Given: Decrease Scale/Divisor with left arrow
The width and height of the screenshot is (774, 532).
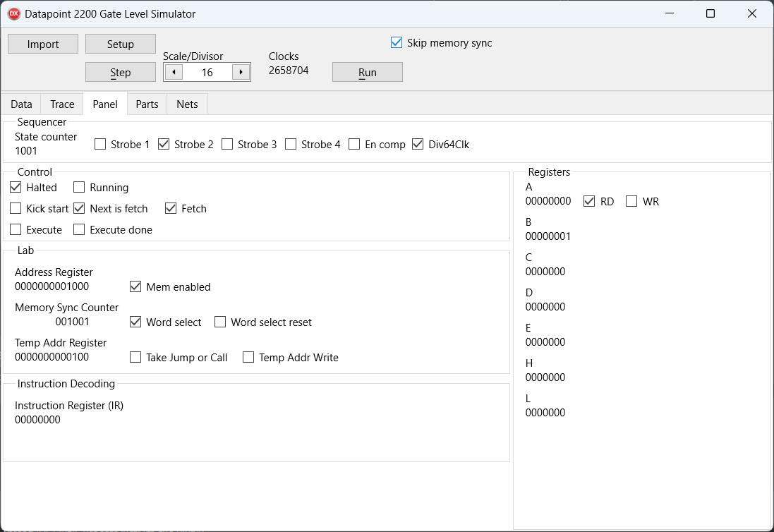Looking at the screenshot, I should click(174, 72).
